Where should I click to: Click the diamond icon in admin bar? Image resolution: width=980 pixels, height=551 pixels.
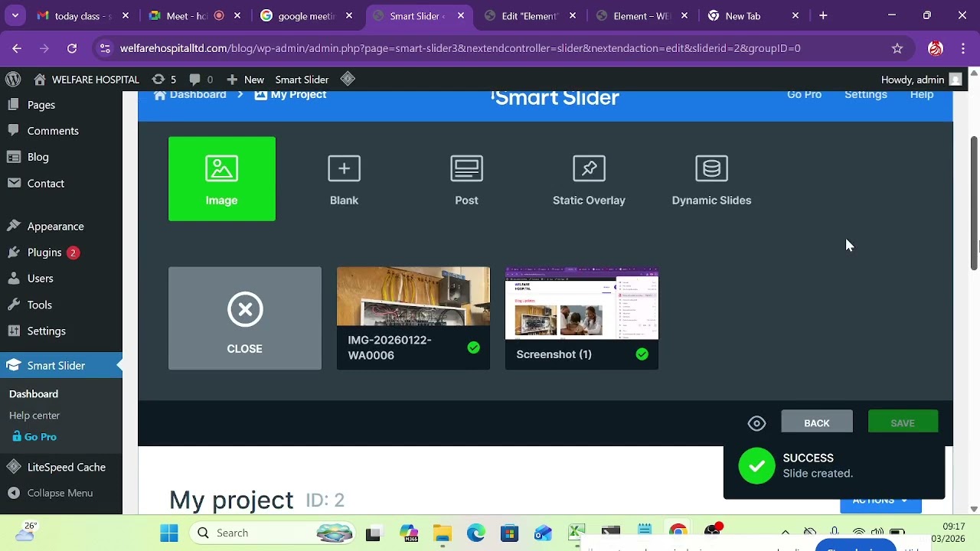pyautogui.click(x=348, y=79)
